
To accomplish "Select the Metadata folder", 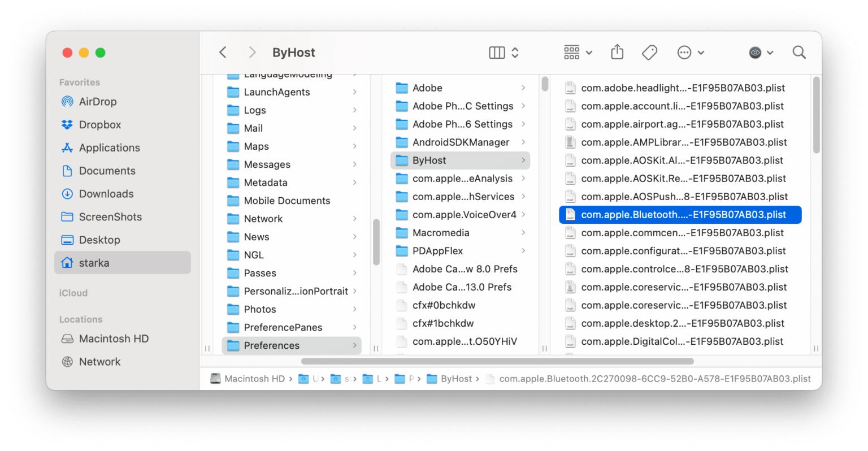I will coord(292,183).
